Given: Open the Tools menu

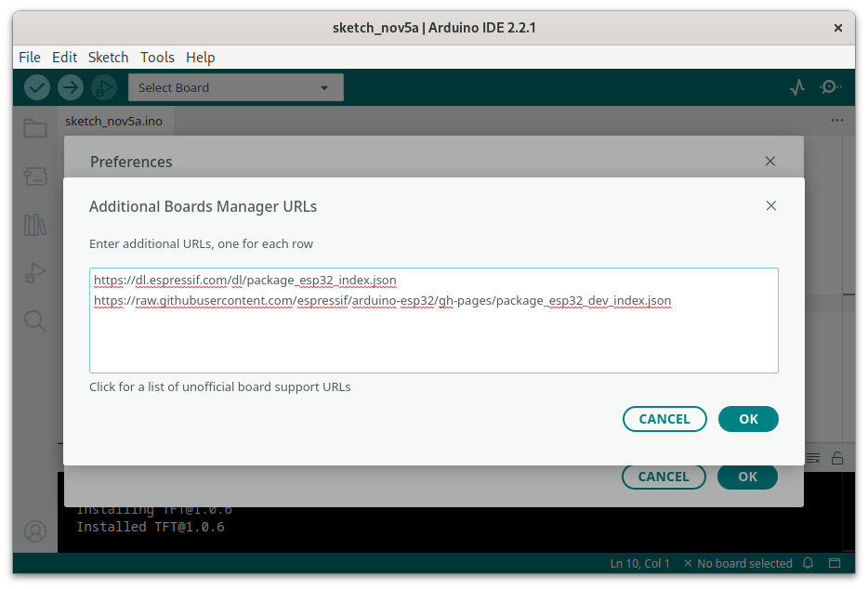Looking at the screenshot, I should 157,57.
